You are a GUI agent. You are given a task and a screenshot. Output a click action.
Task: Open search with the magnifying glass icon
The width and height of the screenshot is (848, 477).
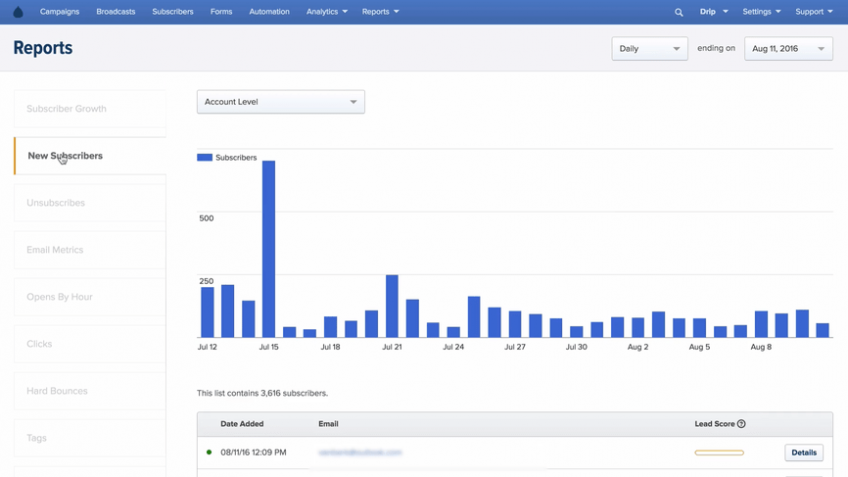click(x=679, y=12)
